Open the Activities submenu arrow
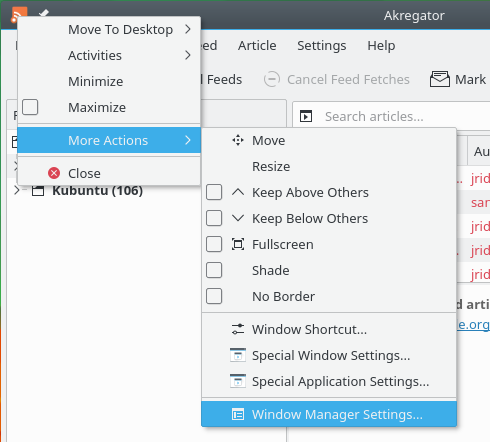Screen dimensions: 490x442 click(188, 55)
